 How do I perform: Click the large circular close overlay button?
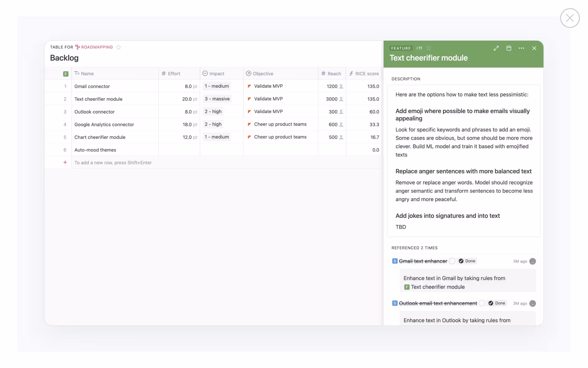point(570,18)
